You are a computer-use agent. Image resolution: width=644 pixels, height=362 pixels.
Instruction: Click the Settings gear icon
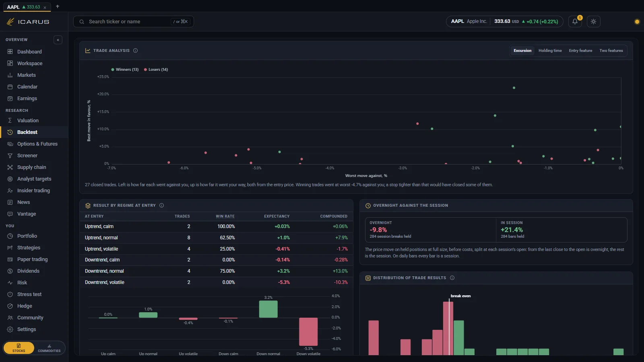[x=10, y=329]
